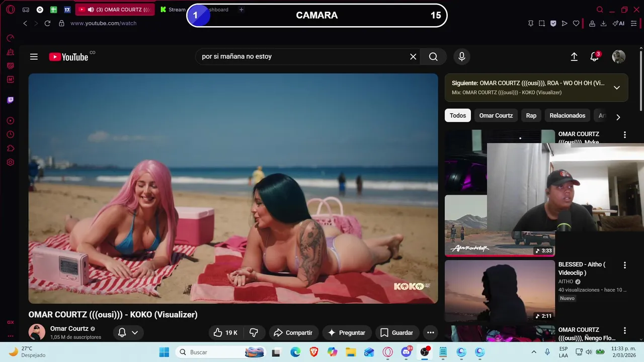Open site security lock info
Screen dimensions: 644x362
(x=61, y=23)
